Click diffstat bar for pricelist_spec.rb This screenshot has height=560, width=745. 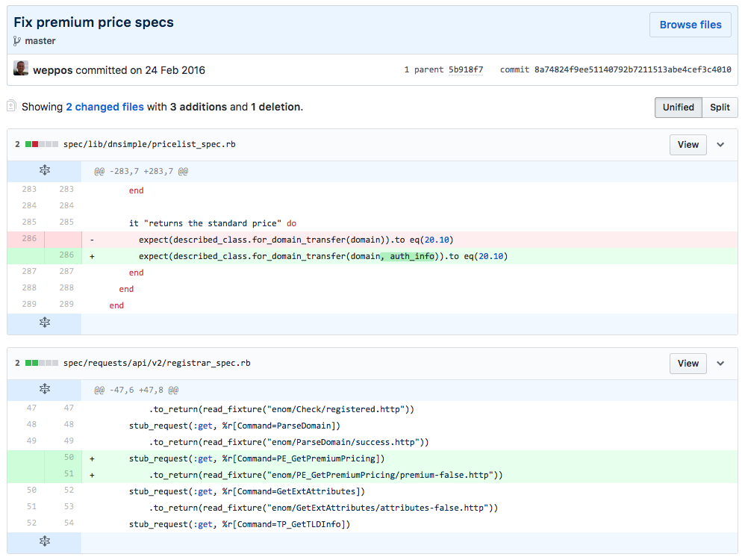point(42,144)
